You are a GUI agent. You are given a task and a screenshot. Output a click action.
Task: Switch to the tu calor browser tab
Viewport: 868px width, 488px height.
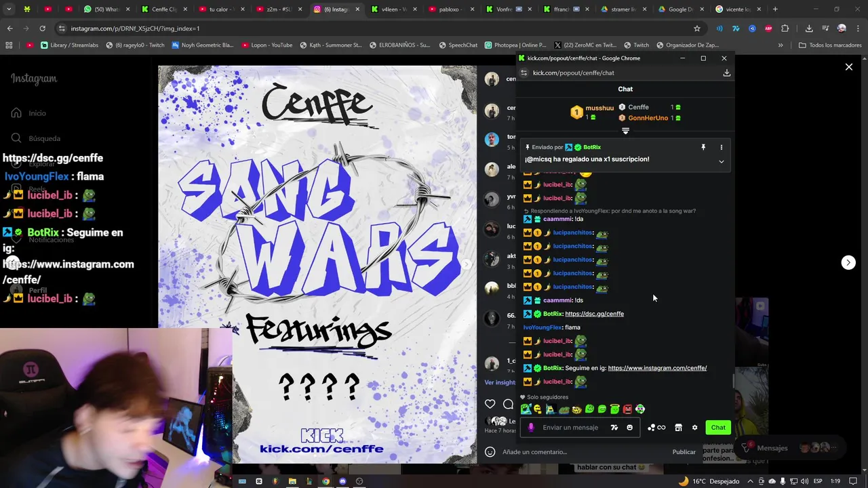(223, 9)
